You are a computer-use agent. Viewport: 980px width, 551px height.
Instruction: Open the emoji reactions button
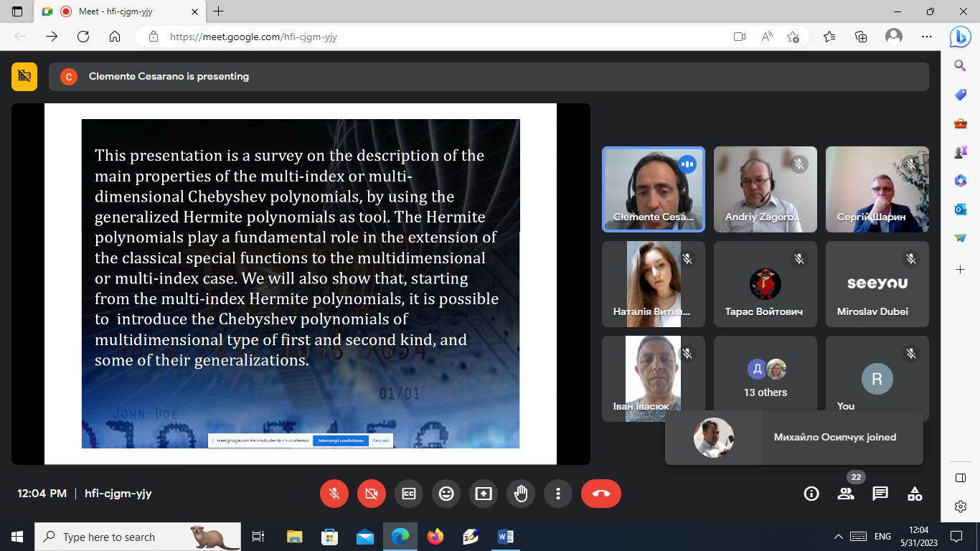coord(446,494)
